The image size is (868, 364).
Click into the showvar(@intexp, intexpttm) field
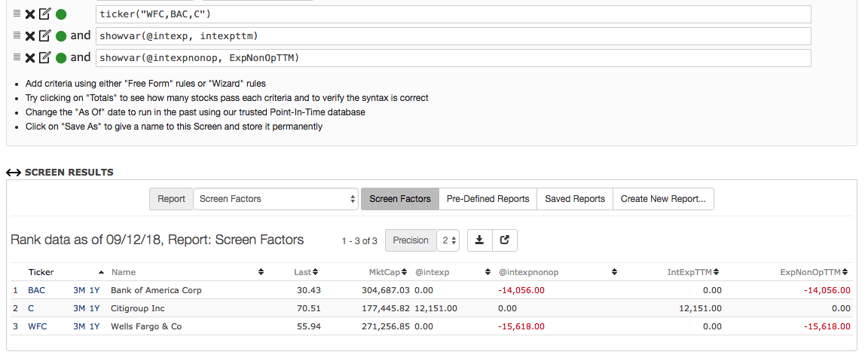click(x=454, y=36)
